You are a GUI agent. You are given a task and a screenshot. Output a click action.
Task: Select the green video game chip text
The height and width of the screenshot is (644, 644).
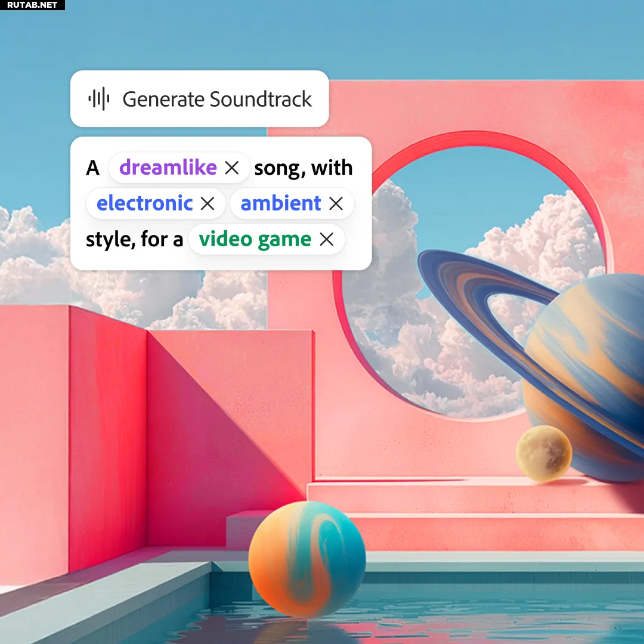pyautogui.click(x=255, y=240)
